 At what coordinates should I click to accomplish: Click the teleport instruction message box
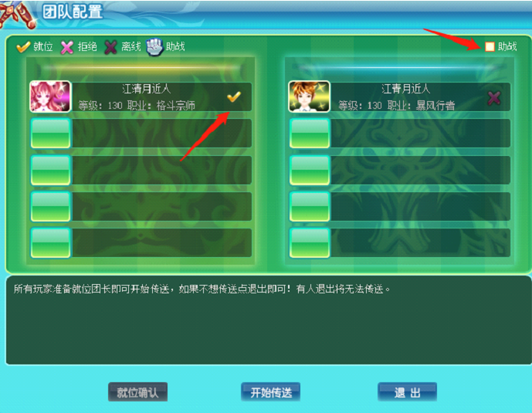tap(269, 320)
